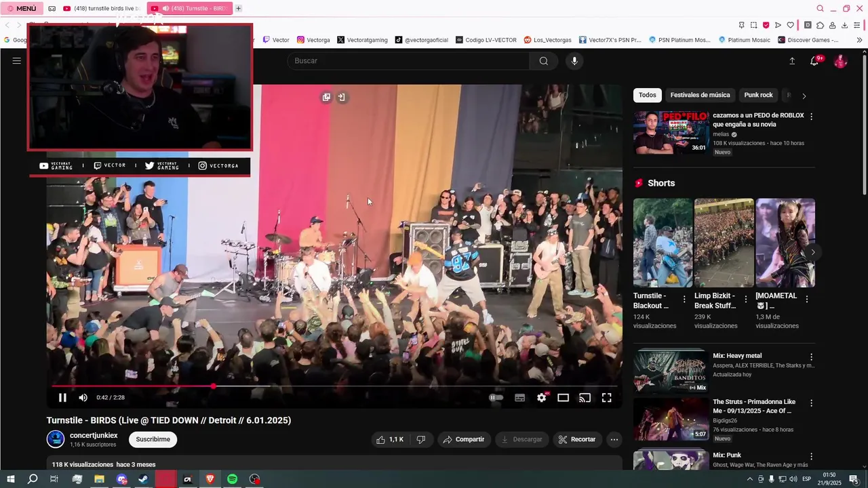
Task: Toggle the autoplay switch in player controls
Action: click(x=496, y=398)
